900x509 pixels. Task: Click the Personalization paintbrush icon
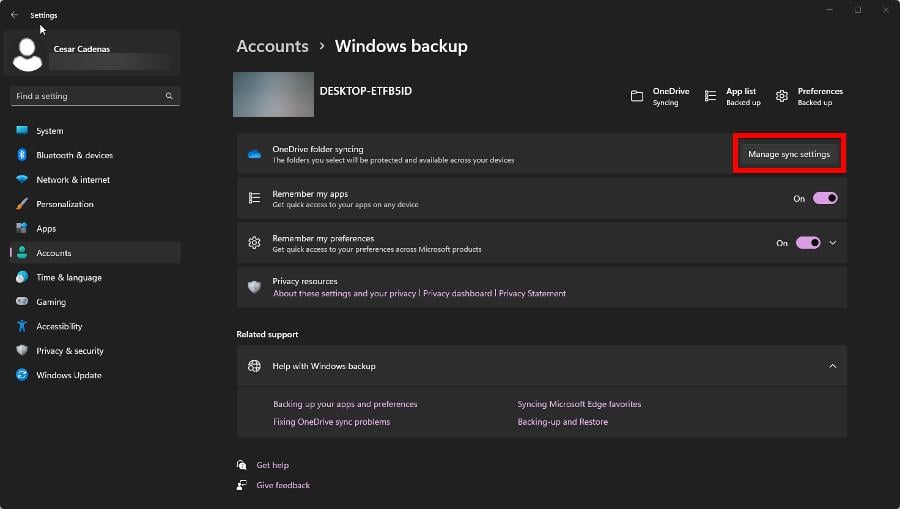[x=22, y=204]
